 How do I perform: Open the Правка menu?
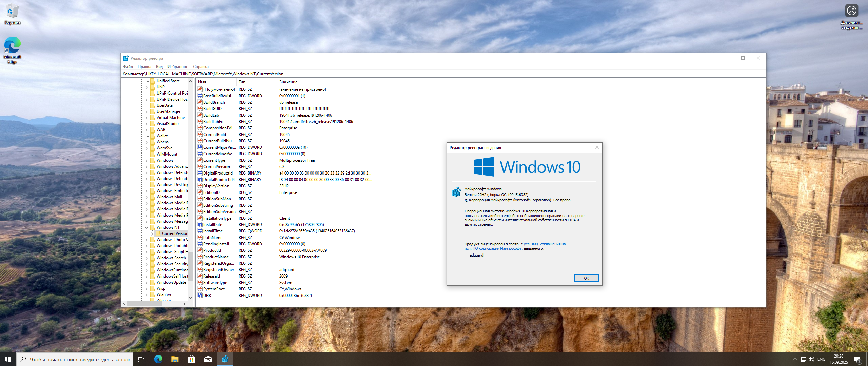pyautogui.click(x=144, y=67)
